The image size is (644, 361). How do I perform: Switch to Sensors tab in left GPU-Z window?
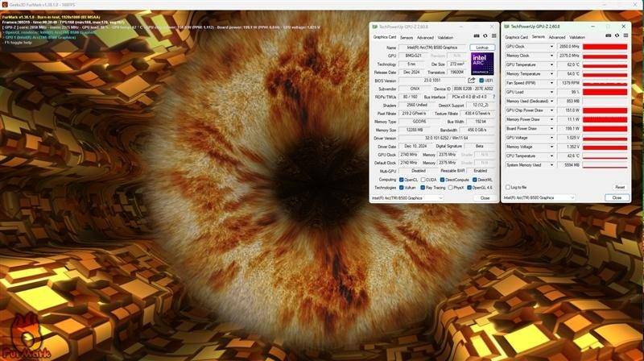(x=407, y=37)
